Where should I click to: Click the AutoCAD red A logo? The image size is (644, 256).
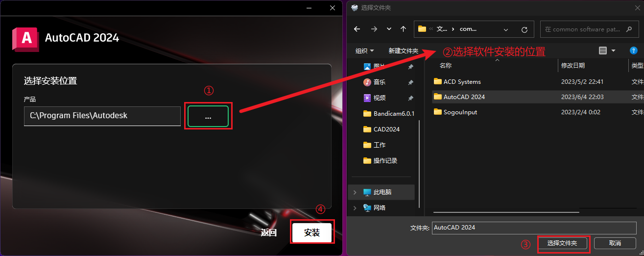click(25, 39)
